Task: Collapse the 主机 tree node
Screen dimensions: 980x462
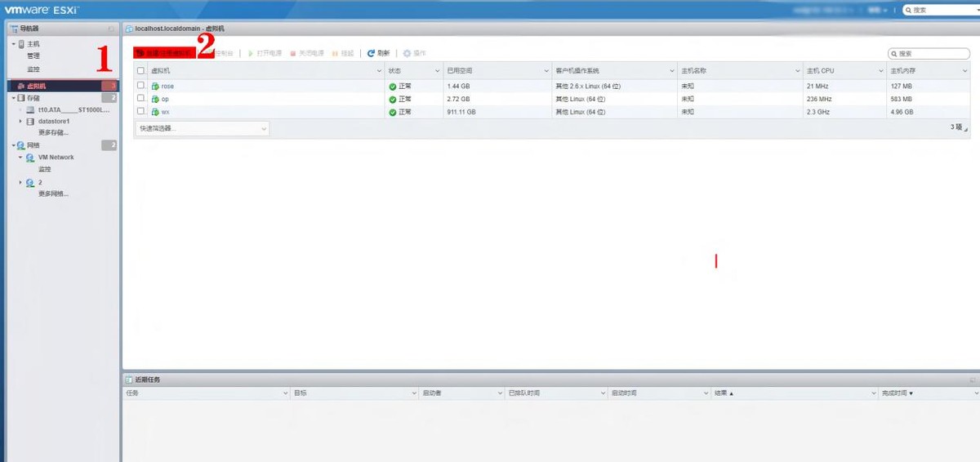Action: pyautogui.click(x=13, y=44)
